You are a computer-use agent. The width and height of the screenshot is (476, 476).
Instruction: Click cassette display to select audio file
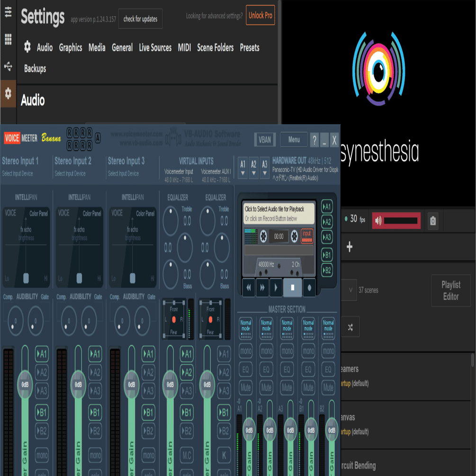278,214
